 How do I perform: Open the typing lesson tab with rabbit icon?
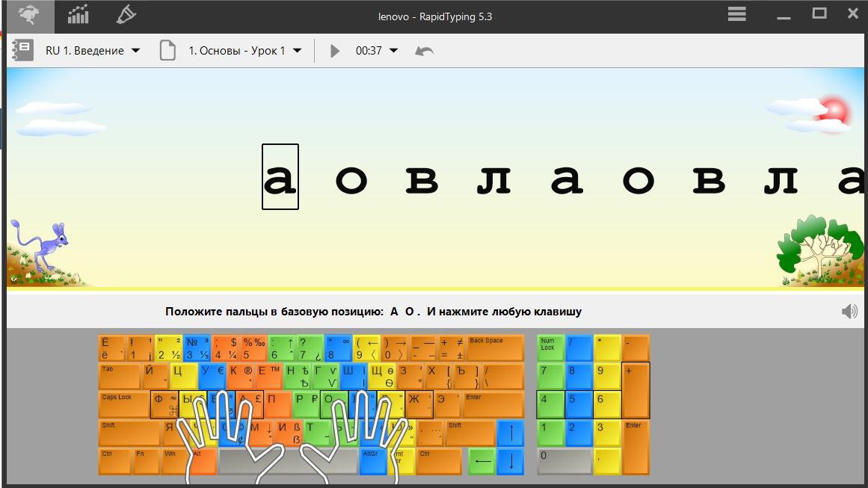tap(27, 14)
